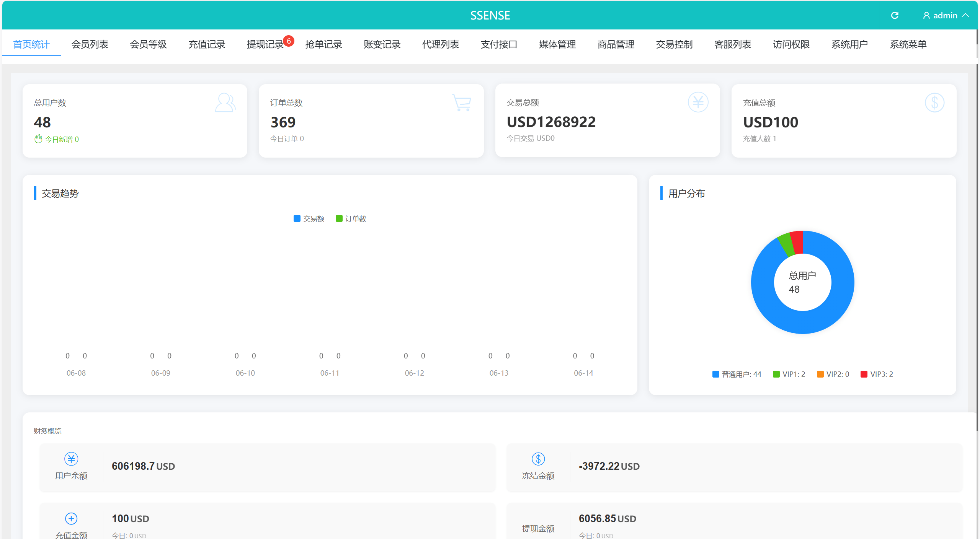
Task: Open the 会员列表 tab
Action: (90, 44)
